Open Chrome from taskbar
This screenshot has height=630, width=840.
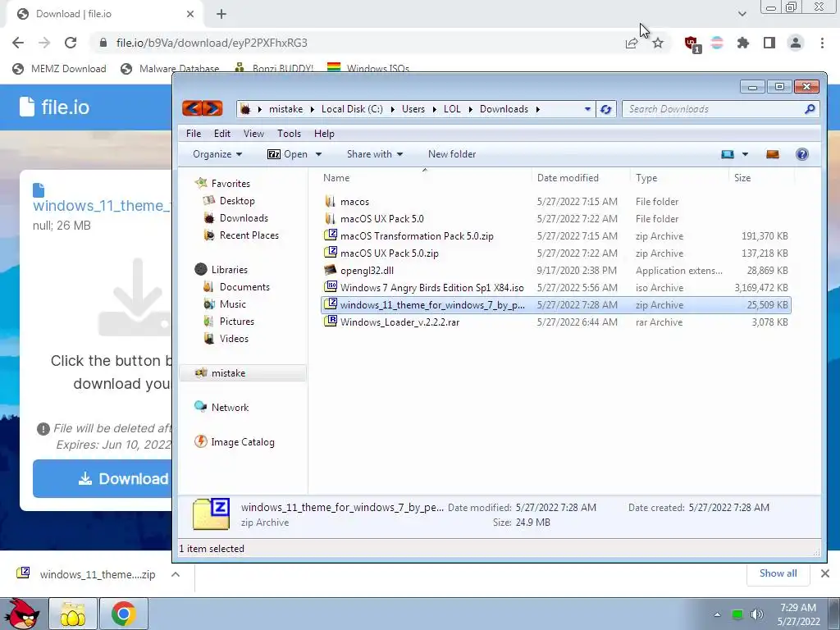(x=123, y=614)
